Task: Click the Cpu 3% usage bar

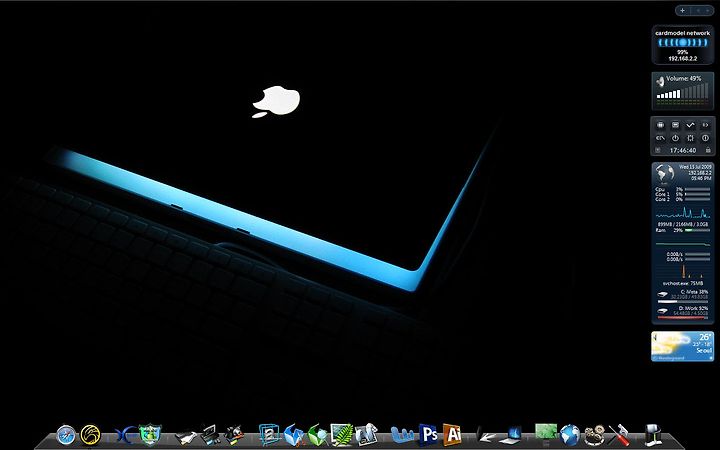Action: [697, 189]
